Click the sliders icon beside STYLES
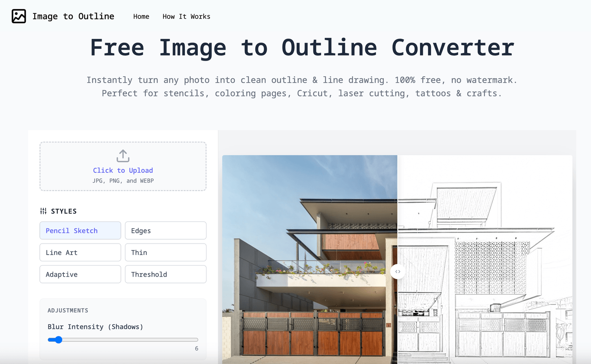The height and width of the screenshot is (364, 591). 43,211
